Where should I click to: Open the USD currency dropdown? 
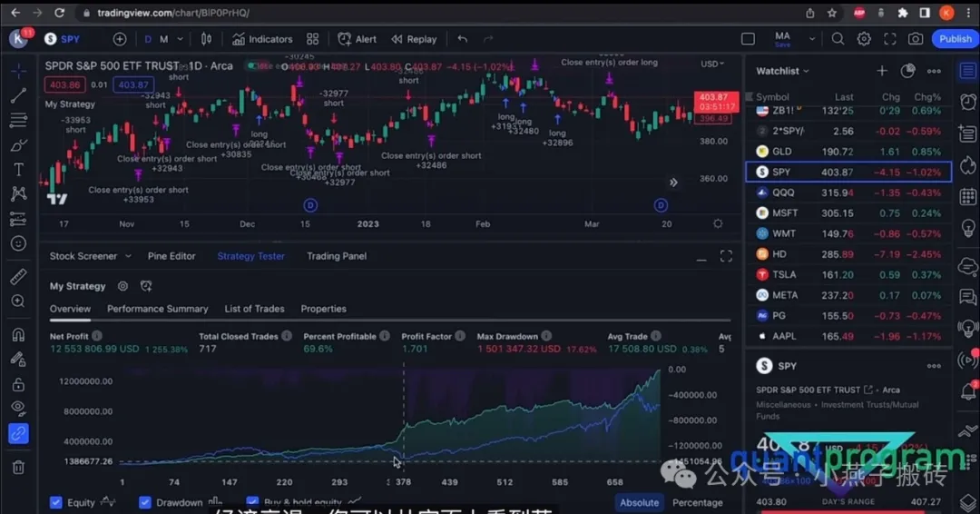point(712,64)
